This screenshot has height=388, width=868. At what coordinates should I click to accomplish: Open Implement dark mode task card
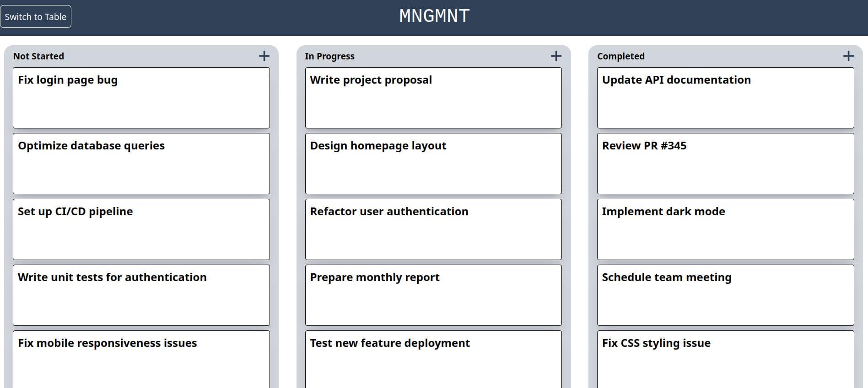point(725,229)
